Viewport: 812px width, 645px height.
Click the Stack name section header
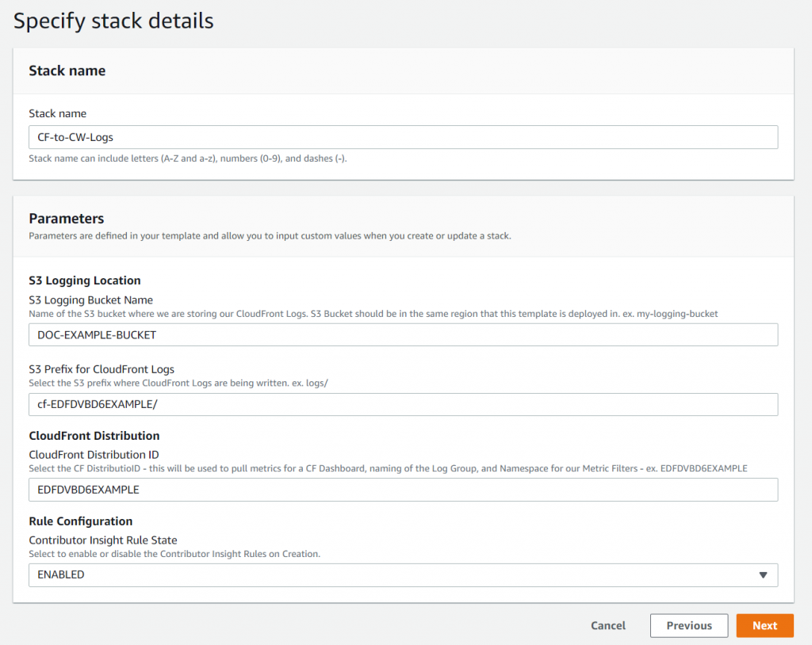pyautogui.click(x=67, y=71)
